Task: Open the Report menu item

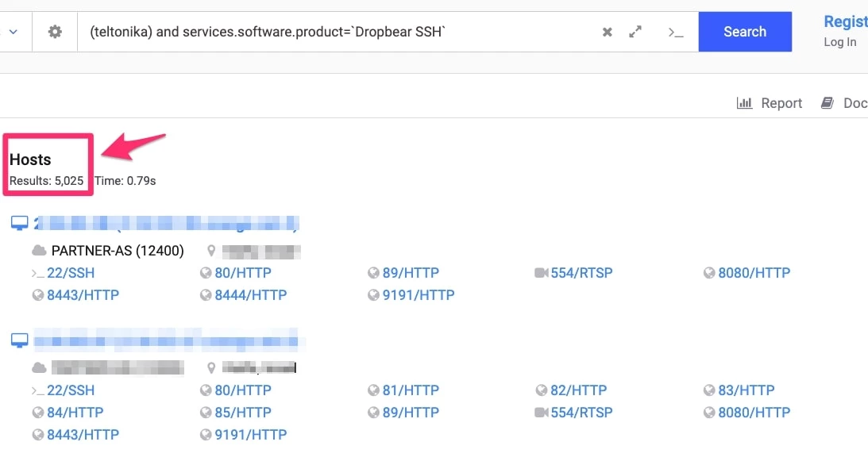Action: point(781,103)
